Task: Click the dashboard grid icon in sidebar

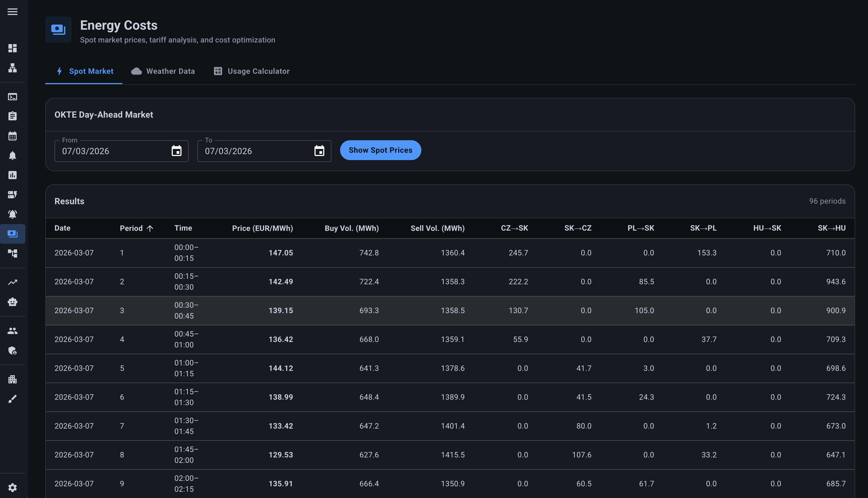Action: tap(12, 48)
